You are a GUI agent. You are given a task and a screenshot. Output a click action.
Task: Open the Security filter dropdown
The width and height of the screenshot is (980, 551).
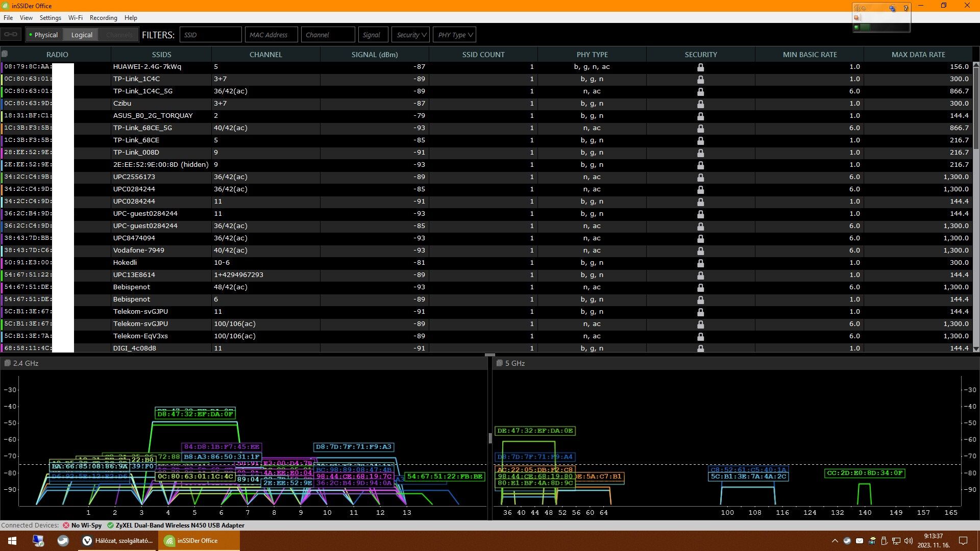pyautogui.click(x=410, y=35)
